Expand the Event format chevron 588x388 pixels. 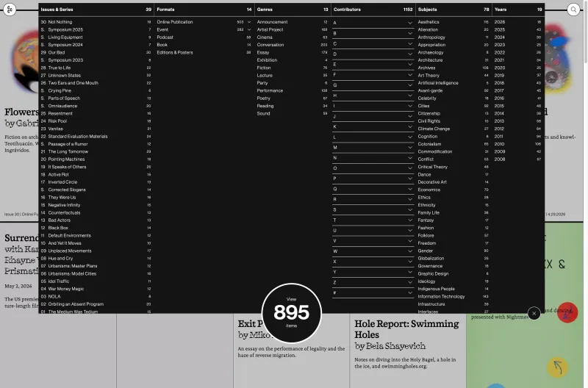(x=249, y=29)
